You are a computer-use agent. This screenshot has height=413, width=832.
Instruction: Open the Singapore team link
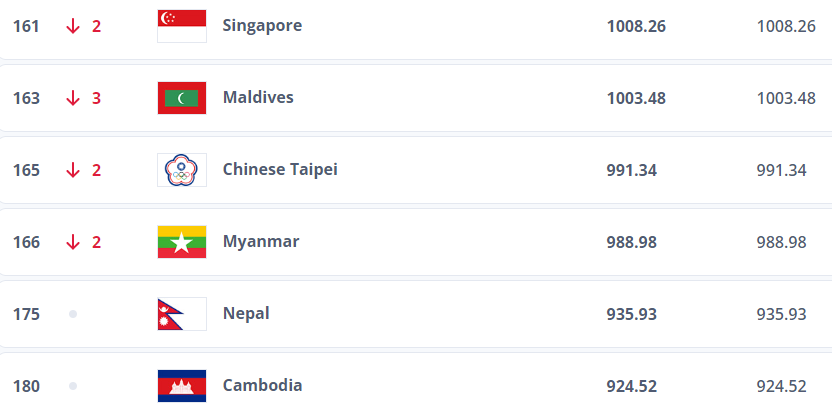pyautogui.click(x=262, y=25)
